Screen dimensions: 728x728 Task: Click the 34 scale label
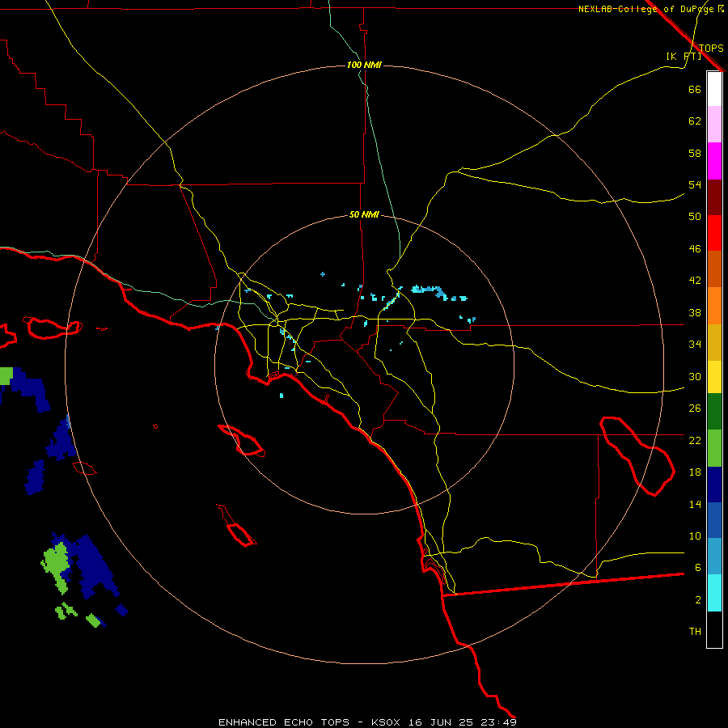(x=695, y=345)
